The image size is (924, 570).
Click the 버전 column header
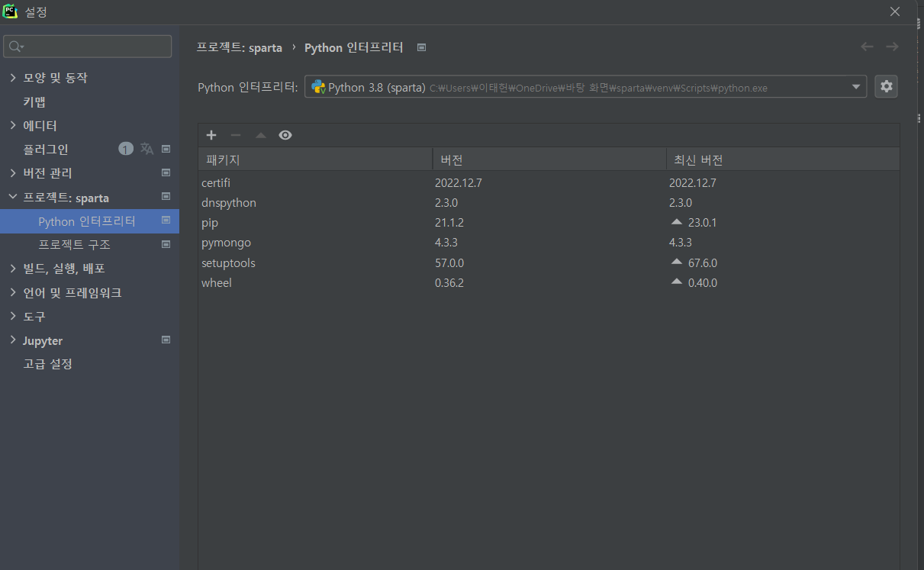click(x=549, y=159)
